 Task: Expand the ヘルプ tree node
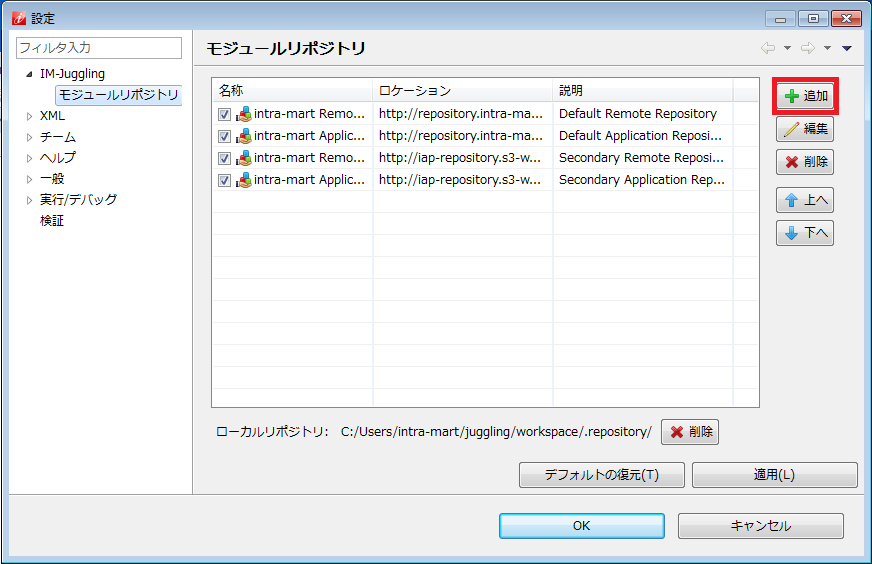(29, 159)
